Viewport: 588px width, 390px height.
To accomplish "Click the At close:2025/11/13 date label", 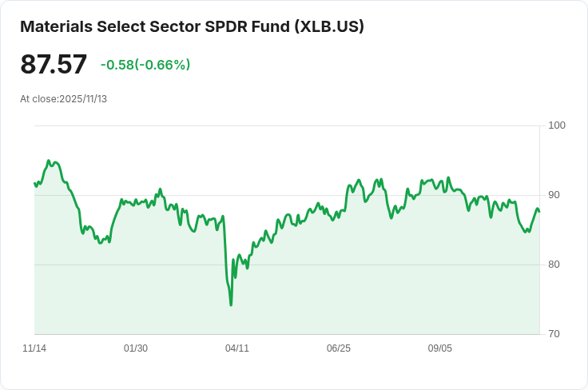I will click(x=63, y=99).
